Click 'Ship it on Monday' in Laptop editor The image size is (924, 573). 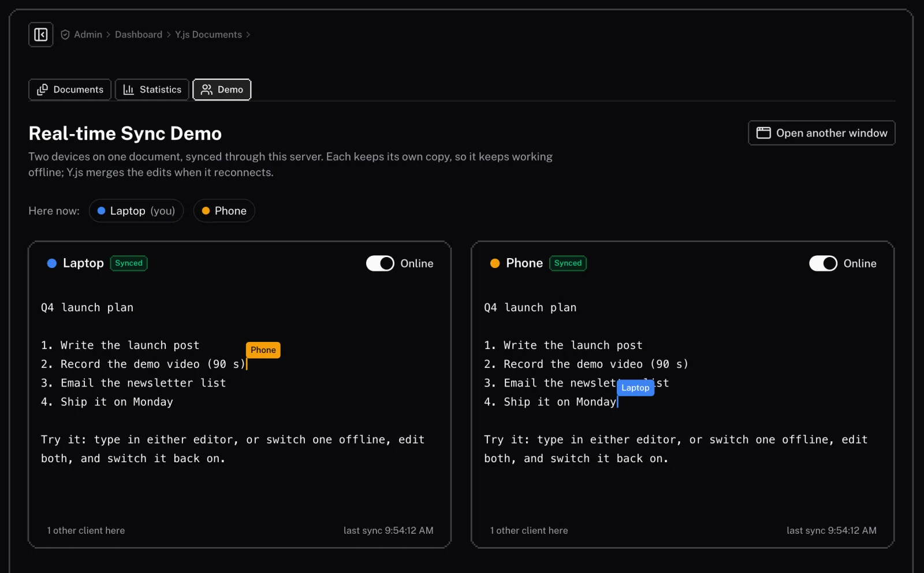(117, 401)
